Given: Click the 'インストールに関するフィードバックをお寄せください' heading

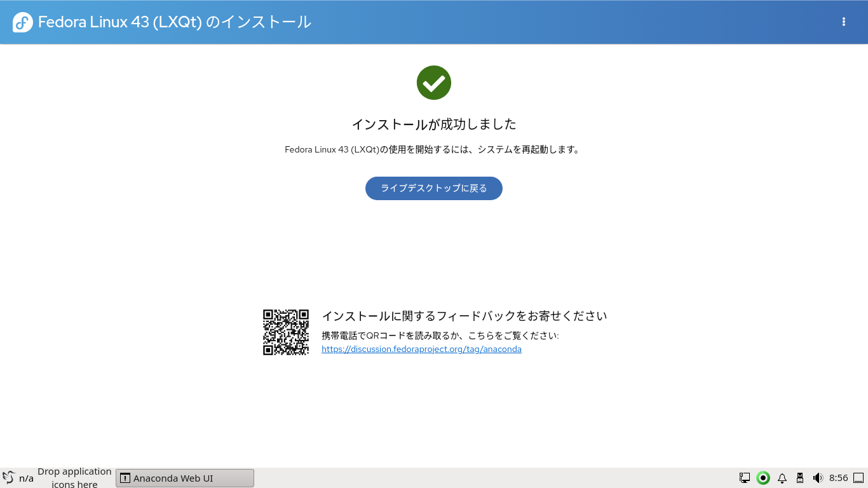Looking at the screenshot, I should (x=465, y=316).
